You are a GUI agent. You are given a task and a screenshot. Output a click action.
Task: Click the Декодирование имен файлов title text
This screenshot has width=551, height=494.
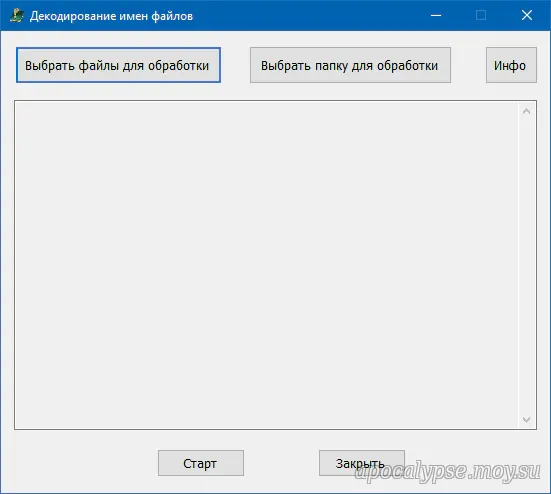111,16
